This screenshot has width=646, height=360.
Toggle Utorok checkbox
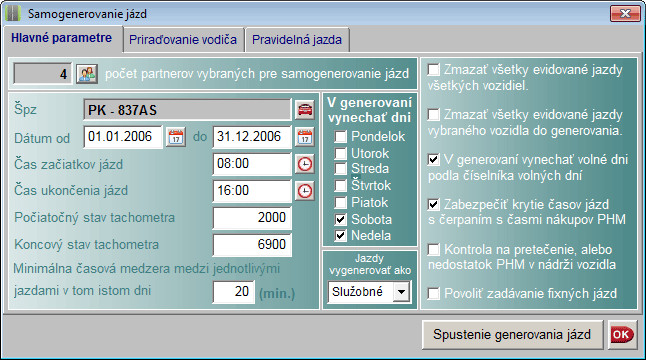click(x=340, y=153)
